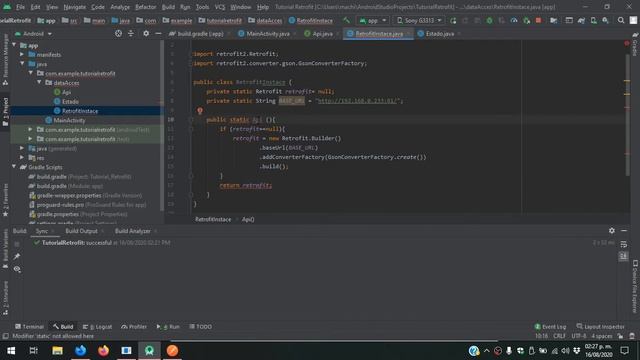Click the BASE_URL string link in code
This screenshot has height=360, width=640.
(359, 101)
